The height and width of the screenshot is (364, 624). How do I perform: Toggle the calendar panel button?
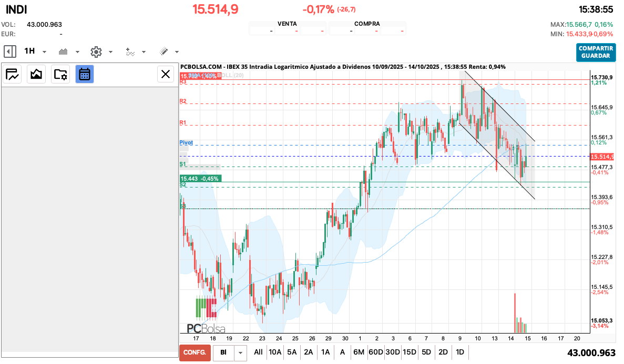coord(84,74)
